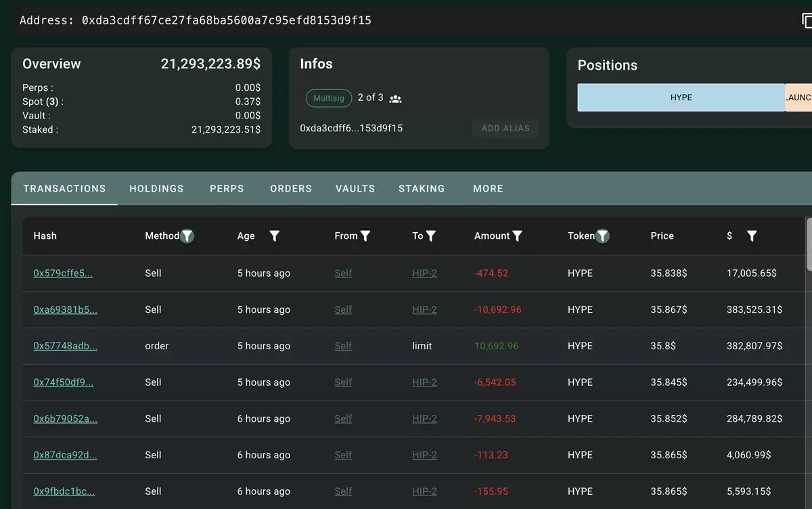Open the dollar value column filter
812x509 pixels.
[752, 236]
